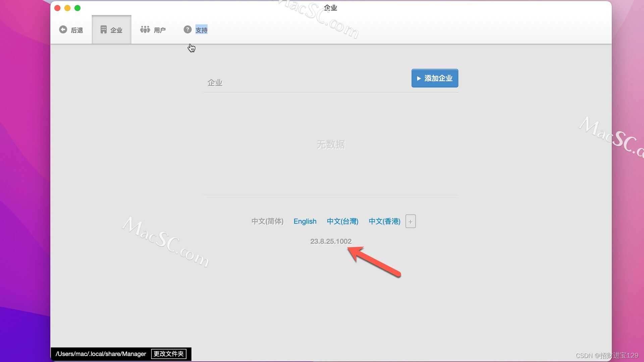Click the 无数据 empty placeholder text
This screenshot has width=644, height=362.
(x=331, y=145)
